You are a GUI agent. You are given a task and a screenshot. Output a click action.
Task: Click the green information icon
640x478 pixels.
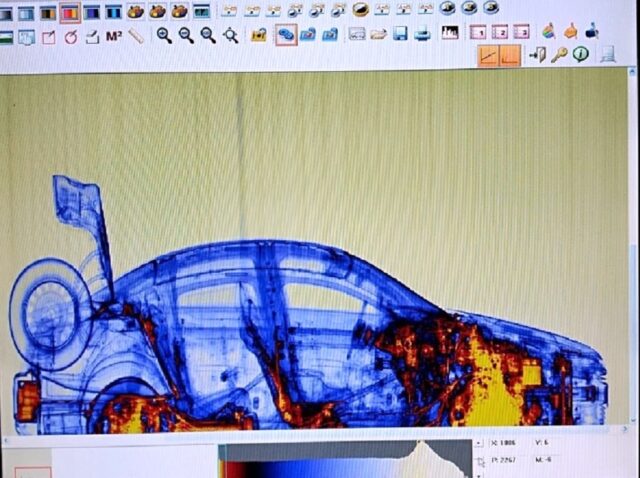(580, 54)
